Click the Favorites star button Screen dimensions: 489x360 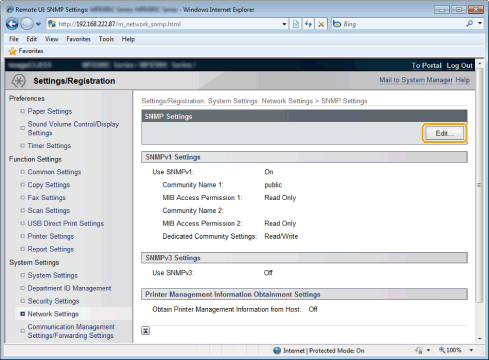(26, 51)
